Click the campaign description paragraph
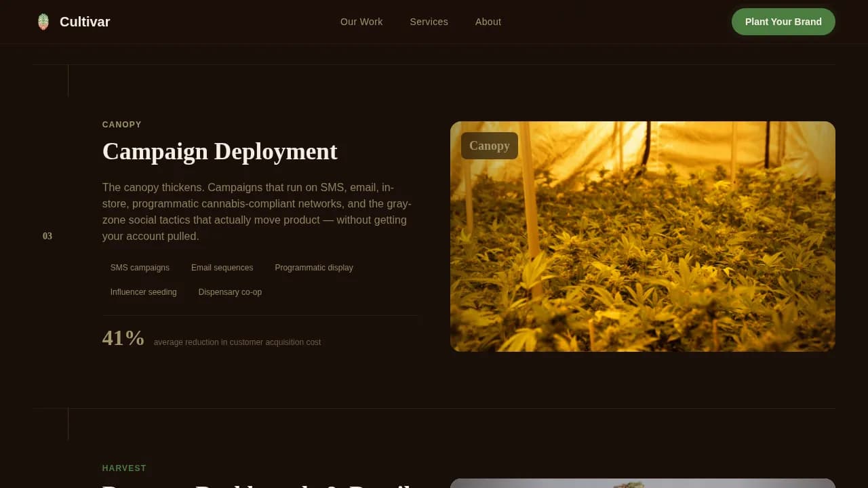This screenshot has width=868, height=488. point(258,211)
